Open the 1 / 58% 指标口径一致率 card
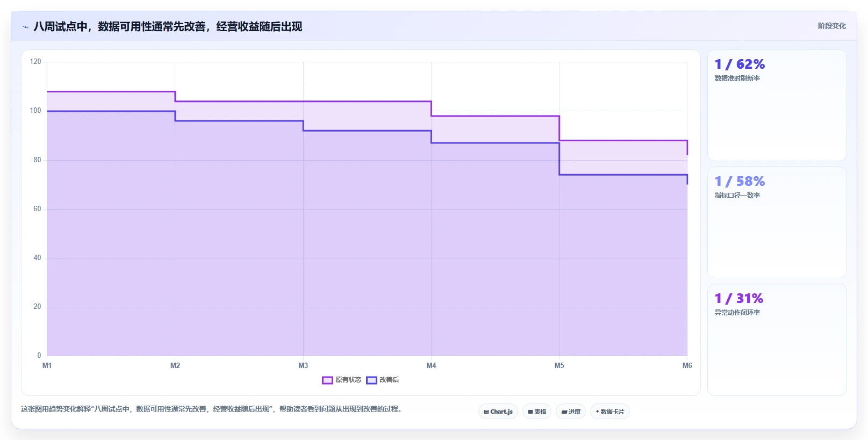Screen dimensions: 868x440 (777, 222)
